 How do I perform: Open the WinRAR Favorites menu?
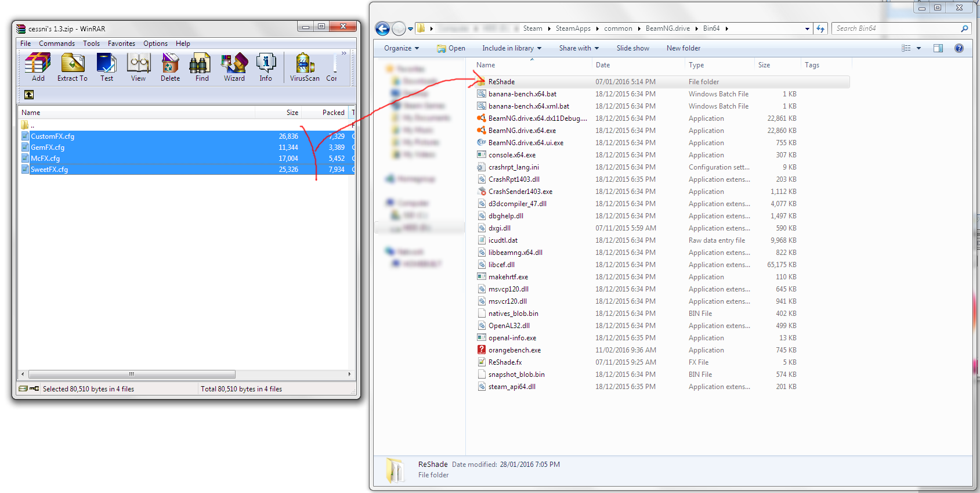(x=121, y=44)
